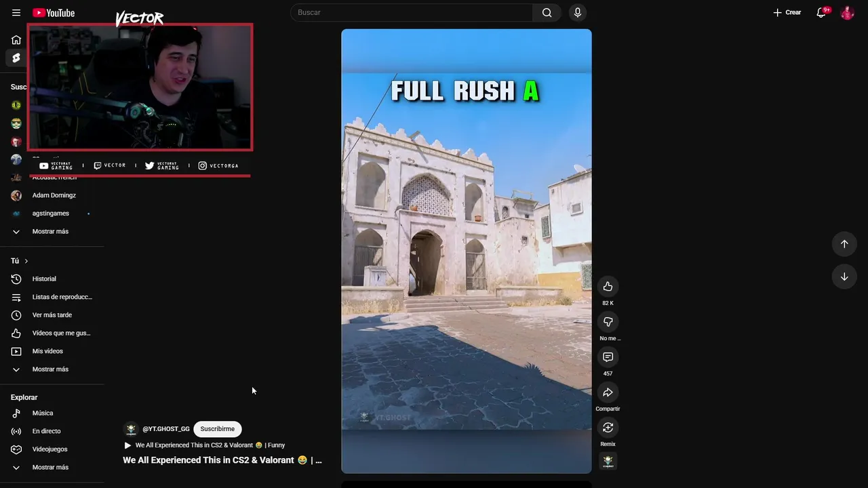Open Ver más tarde
868x488 pixels.
pos(52,315)
